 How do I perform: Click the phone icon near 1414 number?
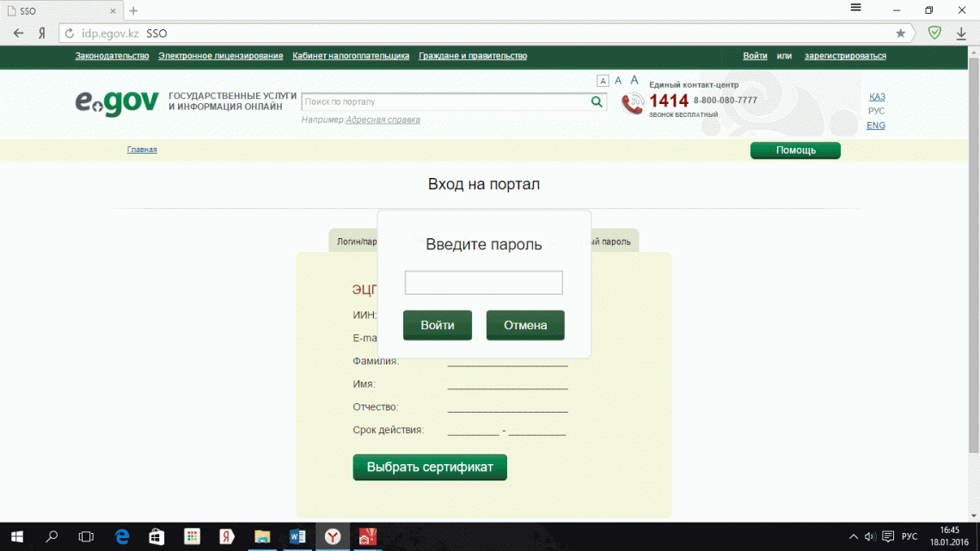click(632, 101)
